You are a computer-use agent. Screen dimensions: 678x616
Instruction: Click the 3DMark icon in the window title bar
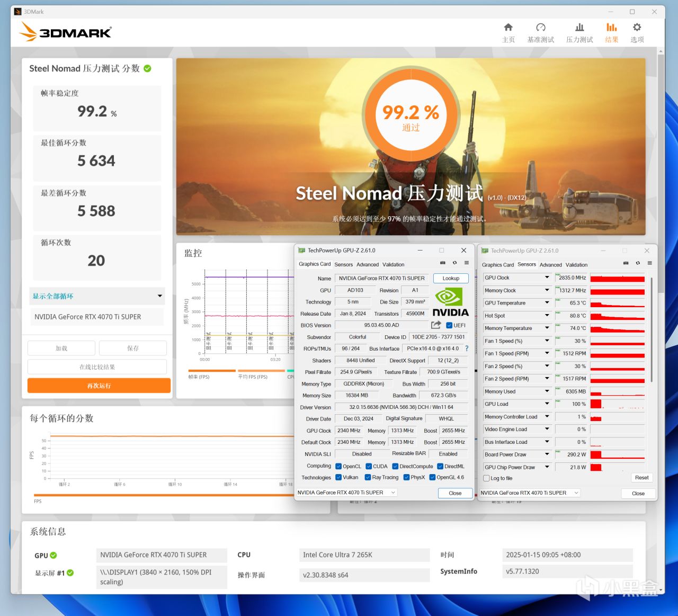pos(18,12)
